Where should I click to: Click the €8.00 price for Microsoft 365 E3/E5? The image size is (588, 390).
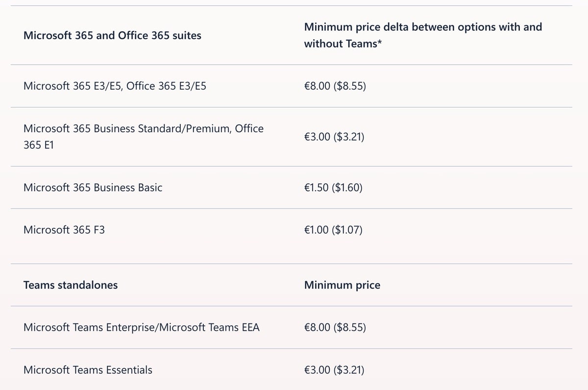317,86
